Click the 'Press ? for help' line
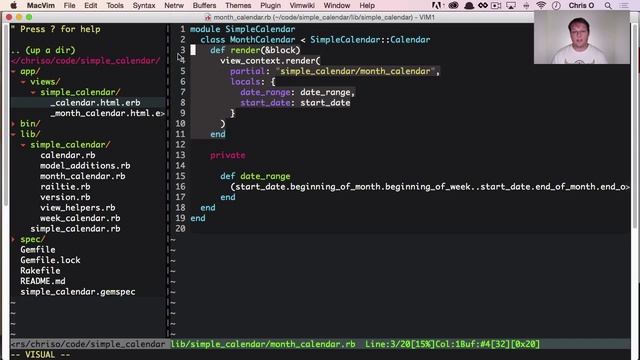 56,29
